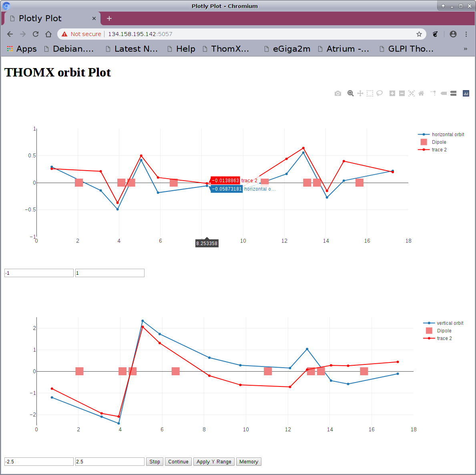Click the Apply Y Range button
Image resolution: width=476 pixels, height=475 pixels.
(x=214, y=462)
